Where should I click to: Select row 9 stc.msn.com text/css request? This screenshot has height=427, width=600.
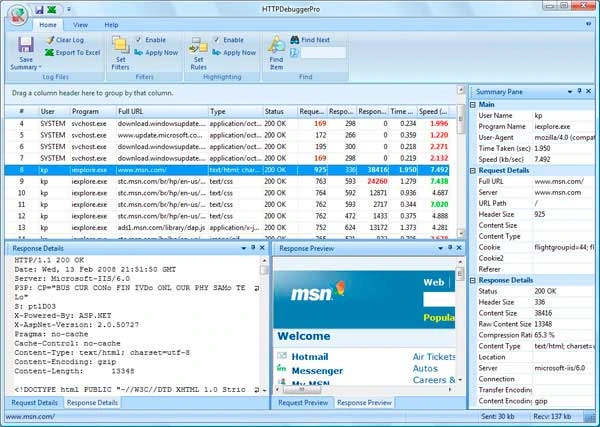tap(227, 181)
